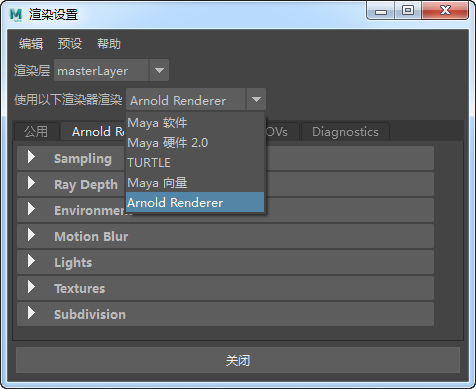
Task: Choose Maya 硬件 2.0 renderer option
Action: (195, 143)
